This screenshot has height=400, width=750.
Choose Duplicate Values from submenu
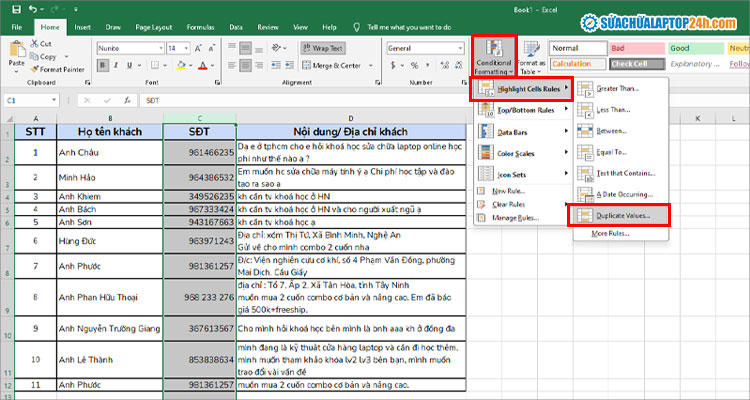621,214
